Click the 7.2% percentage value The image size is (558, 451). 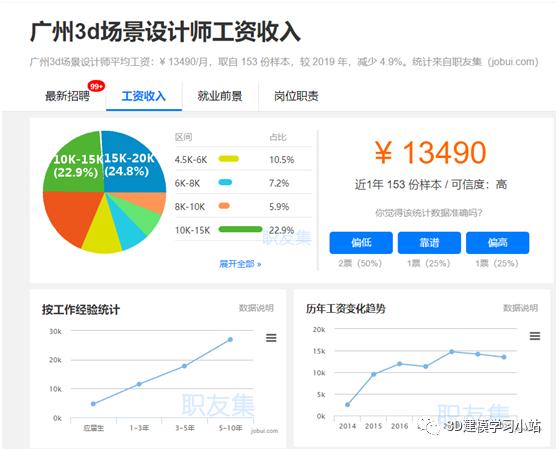[x=279, y=183]
